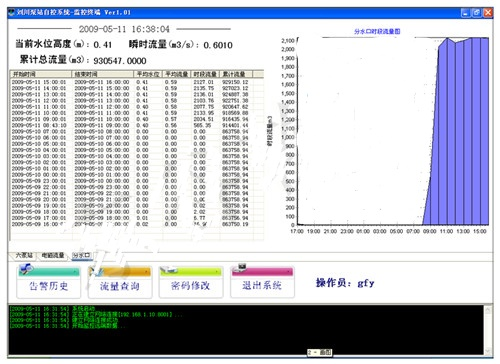Viewport: 500px width, 364px height.
Task: Open the 告警历史 alarm history
Action: (49, 282)
